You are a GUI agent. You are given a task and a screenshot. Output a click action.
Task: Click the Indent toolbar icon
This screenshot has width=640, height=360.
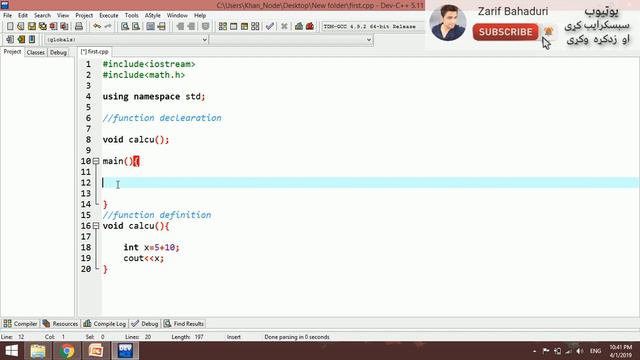pos(180,27)
